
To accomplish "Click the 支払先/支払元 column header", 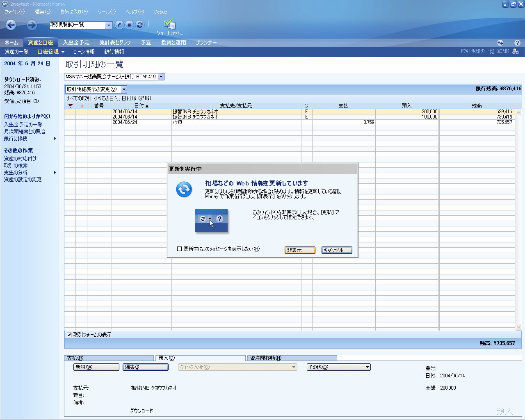I will pyautogui.click(x=236, y=106).
